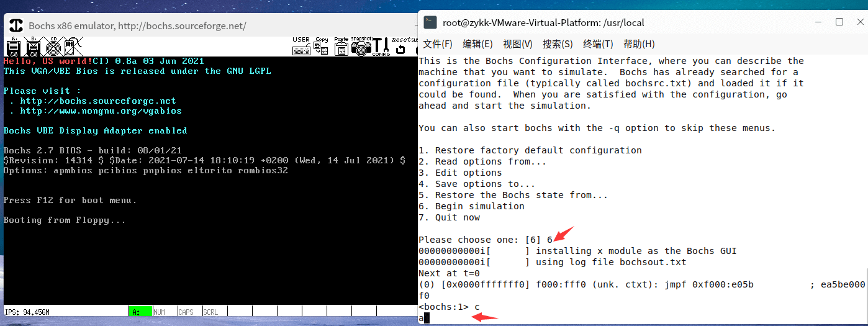
Task: Click "Press F12 for boot menu." text
Action: (x=70, y=200)
